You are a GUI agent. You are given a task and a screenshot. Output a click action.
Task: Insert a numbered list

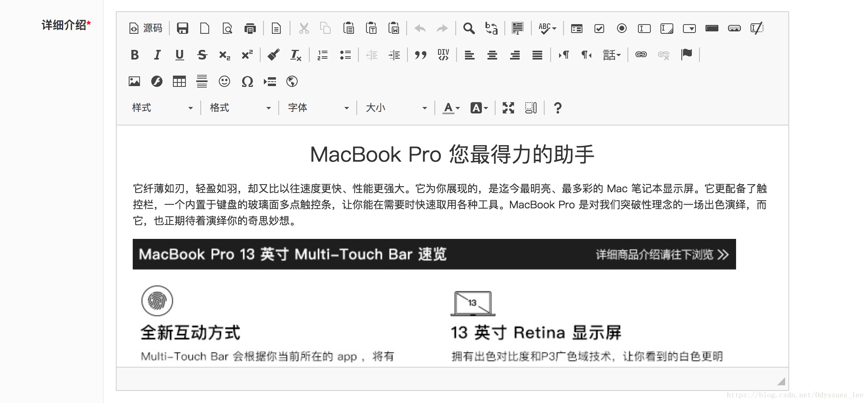(323, 55)
